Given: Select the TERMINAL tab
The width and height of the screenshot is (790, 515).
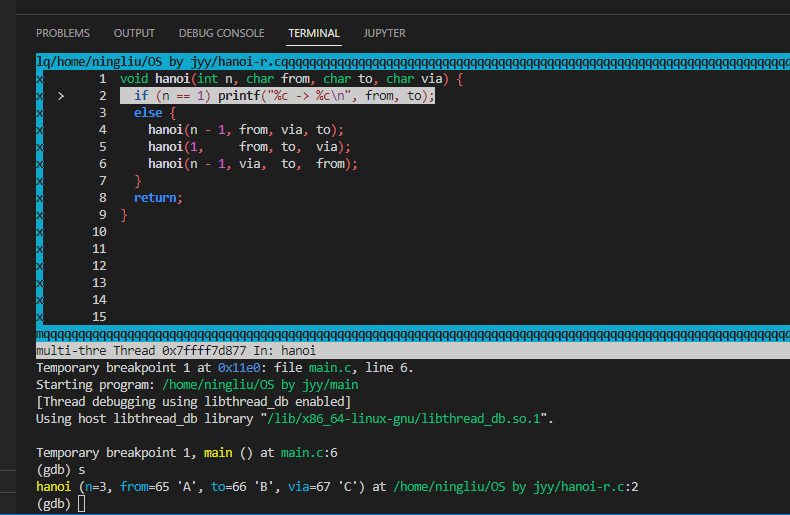Looking at the screenshot, I should pyautogui.click(x=314, y=33).
